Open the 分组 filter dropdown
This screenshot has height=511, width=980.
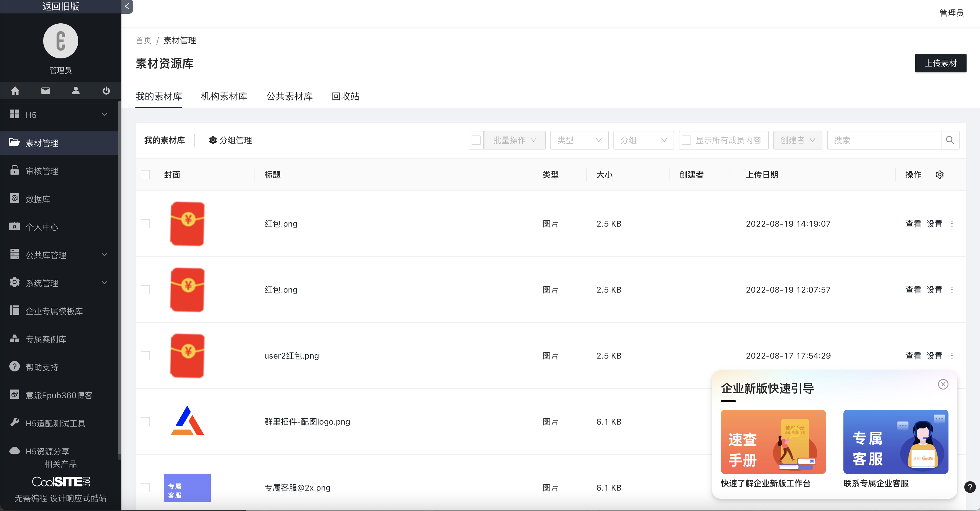pos(643,140)
